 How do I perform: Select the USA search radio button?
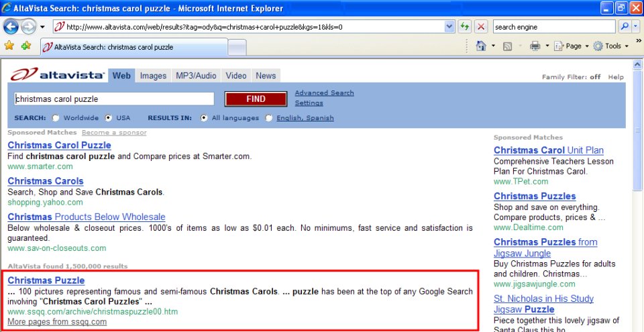point(109,118)
